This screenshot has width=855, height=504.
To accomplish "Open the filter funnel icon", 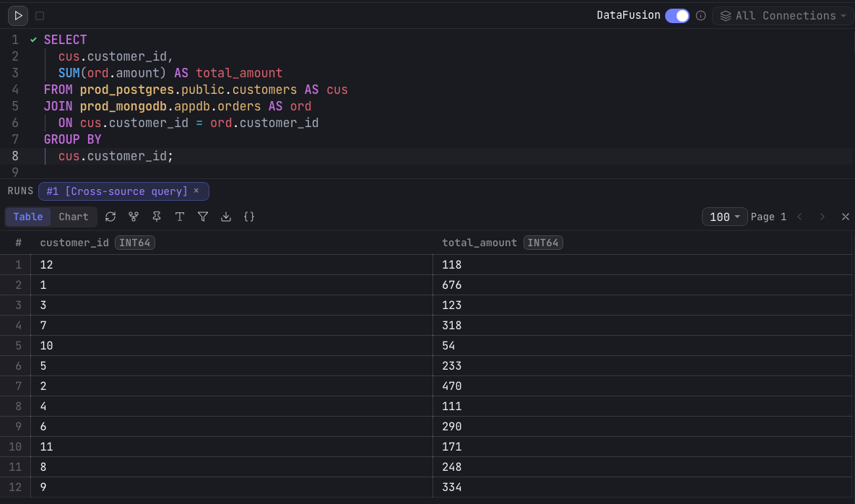I will point(203,217).
